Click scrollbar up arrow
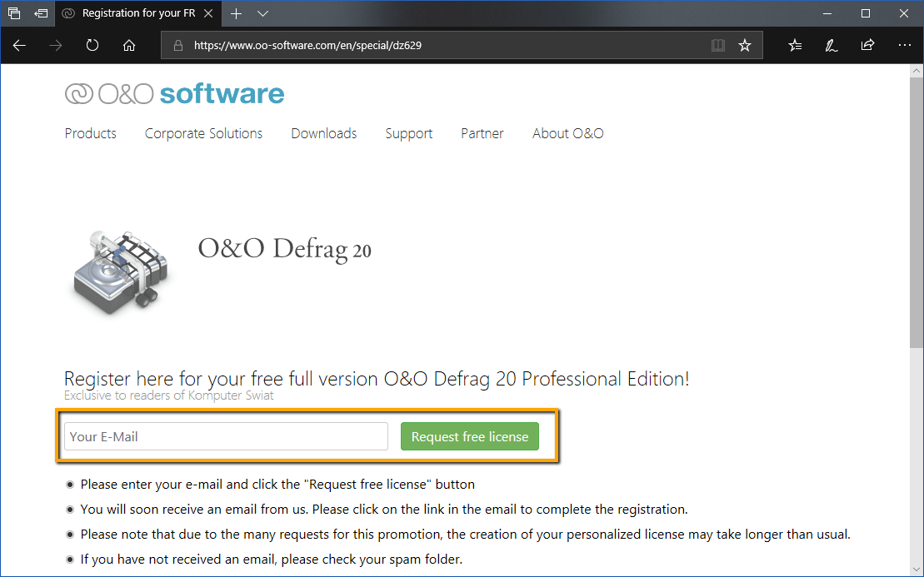The image size is (924, 577). (917, 71)
